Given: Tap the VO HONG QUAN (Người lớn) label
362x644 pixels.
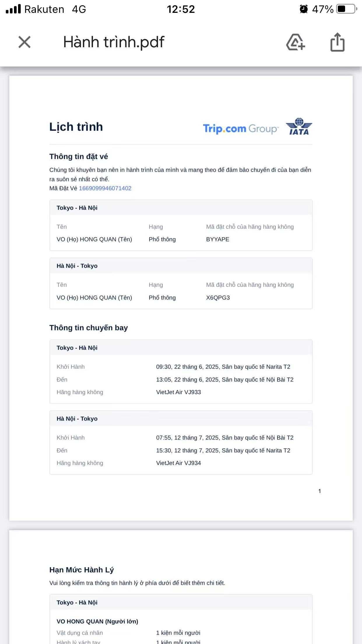Looking at the screenshot, I should click(x=97, y=621).
